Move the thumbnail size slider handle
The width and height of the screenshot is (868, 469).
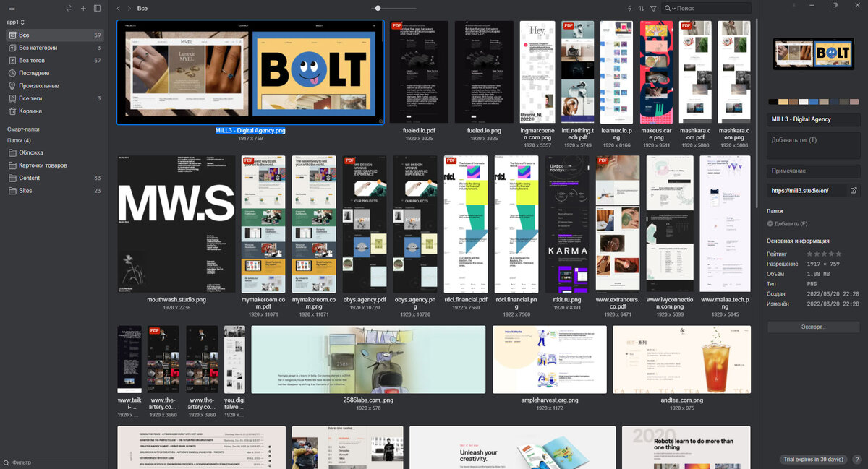point(378,8)
